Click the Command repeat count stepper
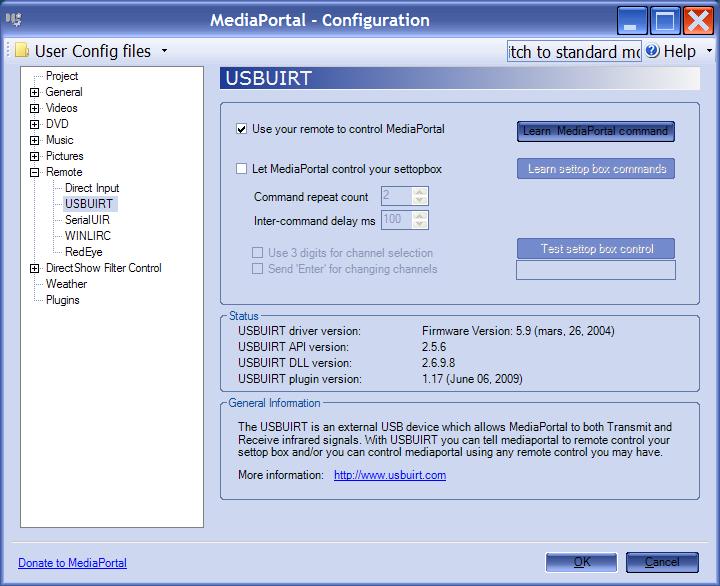 [x=420, y=197]
